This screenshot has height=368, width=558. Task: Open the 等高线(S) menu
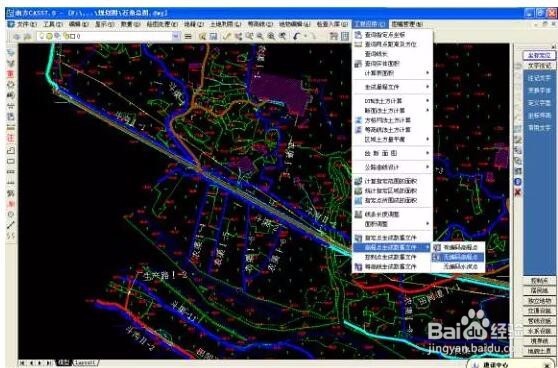coord(260,24)
